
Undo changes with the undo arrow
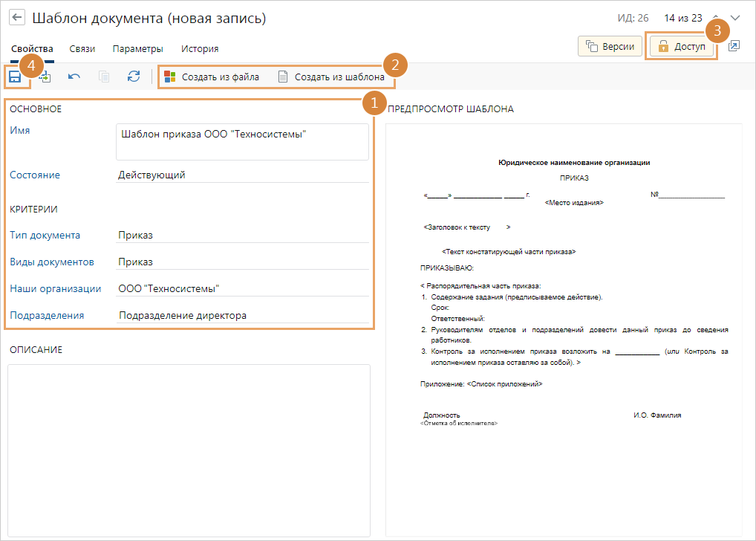click(74, 77)
